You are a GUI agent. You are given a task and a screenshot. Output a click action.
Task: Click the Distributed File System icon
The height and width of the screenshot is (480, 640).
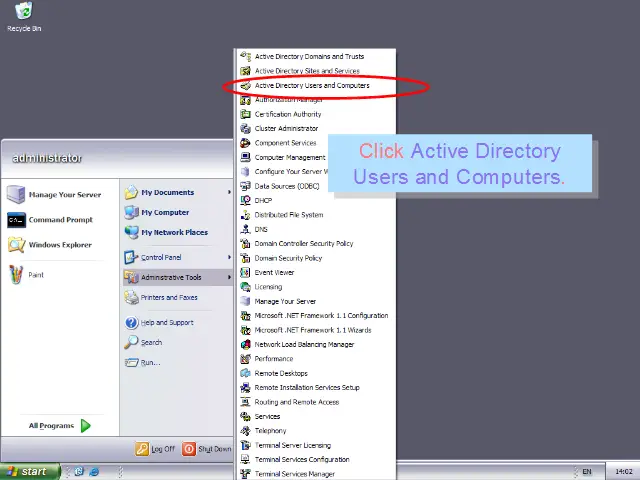(245, 215)
